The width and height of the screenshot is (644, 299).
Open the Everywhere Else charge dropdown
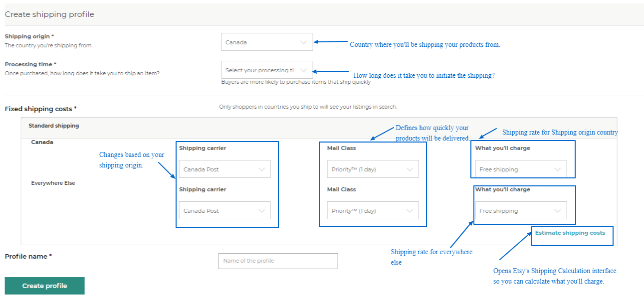(521, 210)
